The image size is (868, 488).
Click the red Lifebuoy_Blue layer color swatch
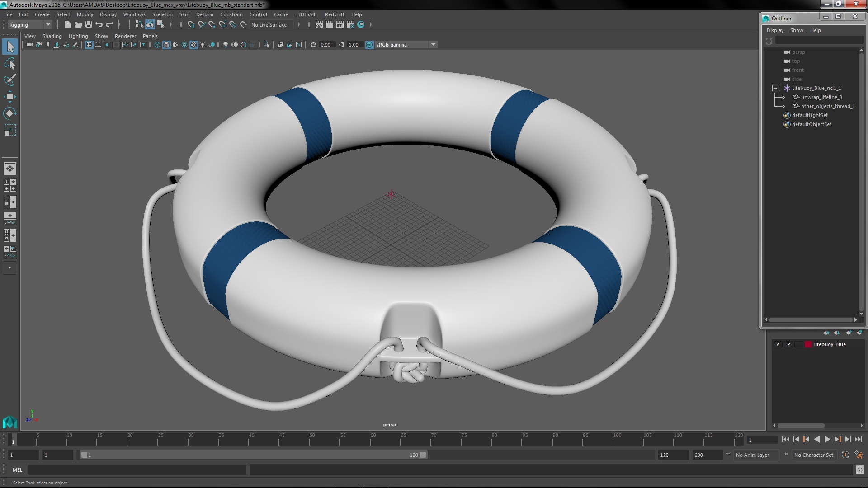click(808, 344)
